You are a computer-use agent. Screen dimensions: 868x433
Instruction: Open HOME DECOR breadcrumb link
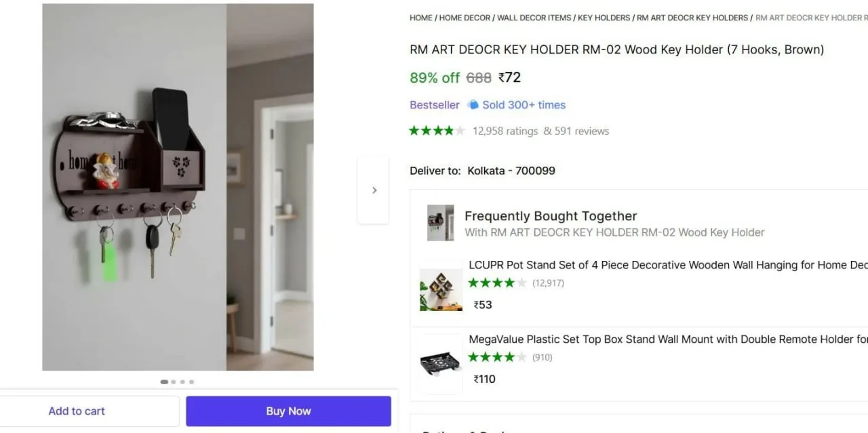(x=465, y=18)
